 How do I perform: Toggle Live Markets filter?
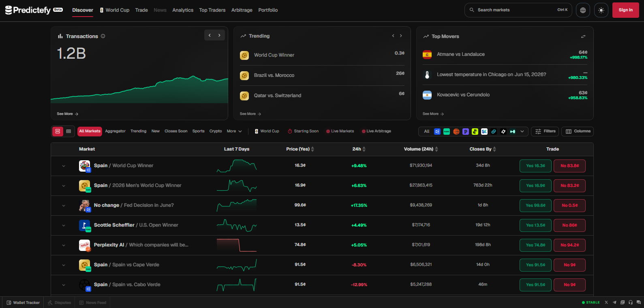pyautogui.click(x=340, y=131)
